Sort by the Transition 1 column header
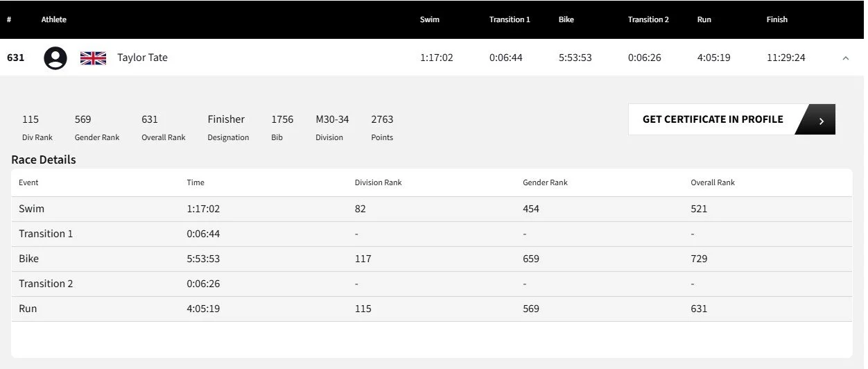This screenshot has height=369, width=868. point(510,19)
